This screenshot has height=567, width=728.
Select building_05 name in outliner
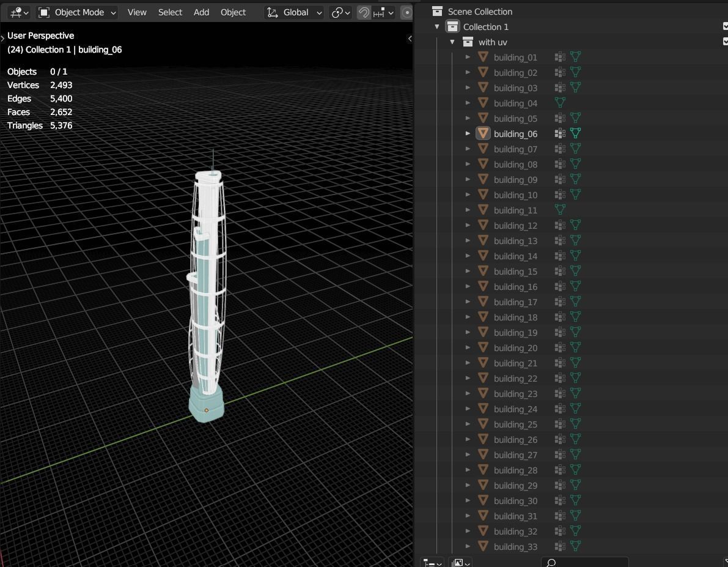click(x=515, y=119)
